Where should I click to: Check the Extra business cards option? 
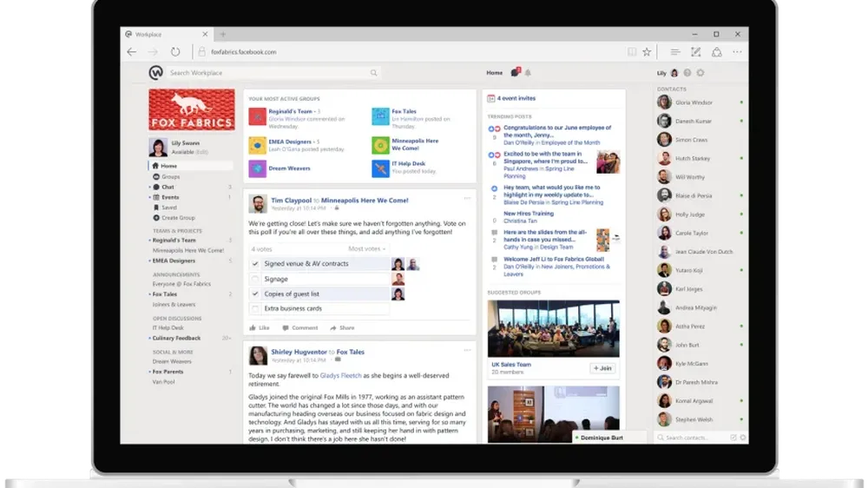tap(255, 308)
